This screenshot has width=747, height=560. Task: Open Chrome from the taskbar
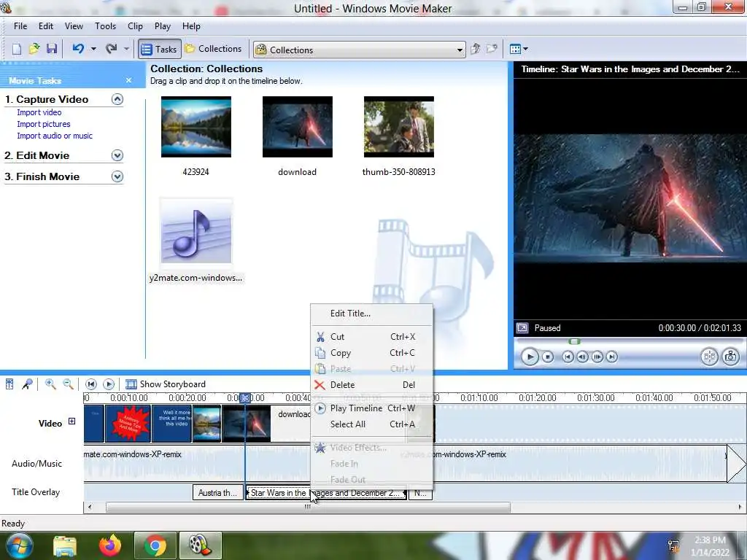(x=155, y=545)
